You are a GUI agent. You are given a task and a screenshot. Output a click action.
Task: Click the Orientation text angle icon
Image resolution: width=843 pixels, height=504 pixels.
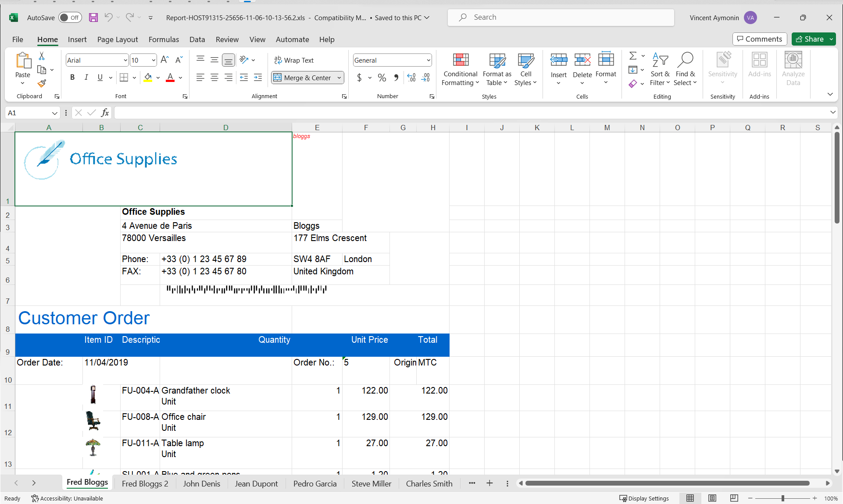(x=244, y=60)
